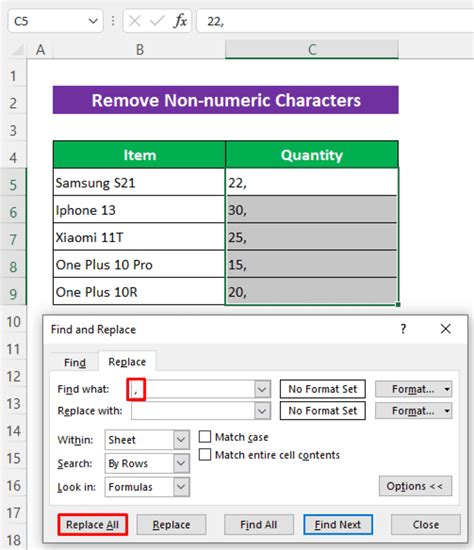Select the Replace tab
Image resolution: width=474 pixels, height=550 pixels.
127,362
